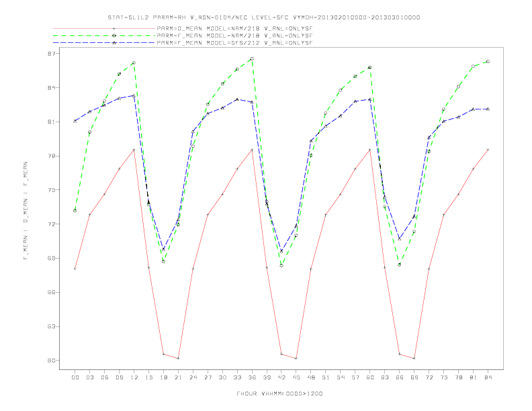Click the x-axis tick label 09
Viewport: 532px width, 411px height.
(119, 377)
